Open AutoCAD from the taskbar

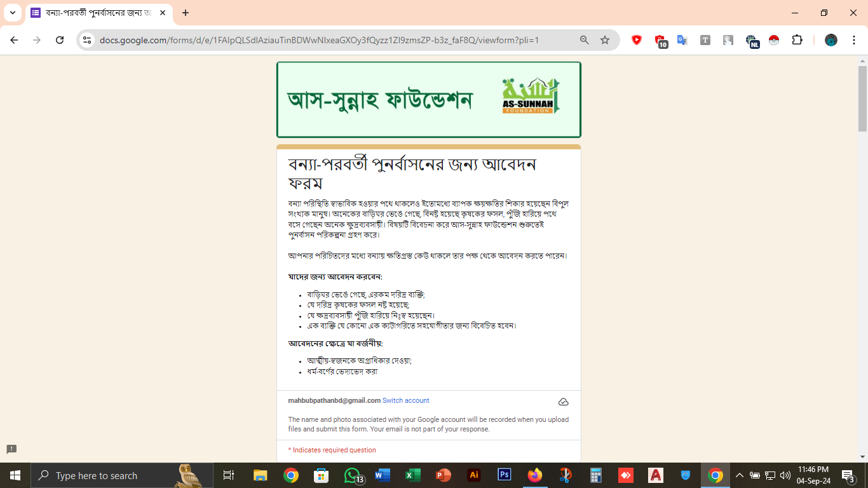(x=656, y=475)
